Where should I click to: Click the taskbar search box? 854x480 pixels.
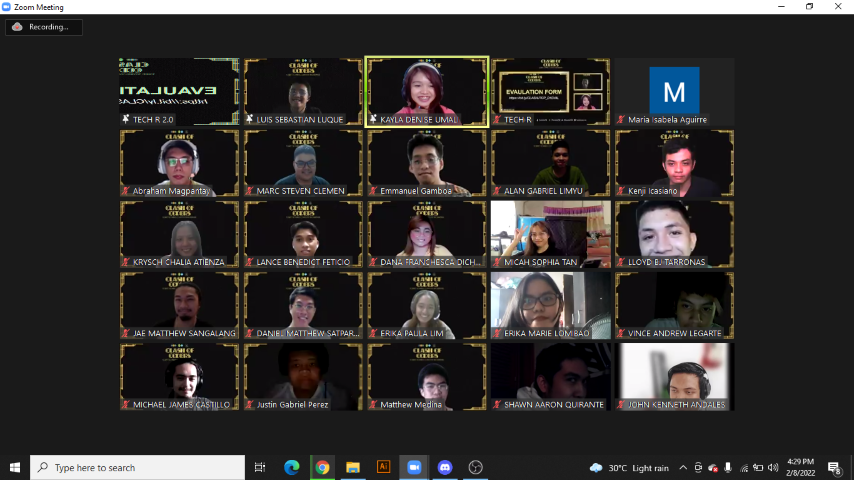click(138, 467)
